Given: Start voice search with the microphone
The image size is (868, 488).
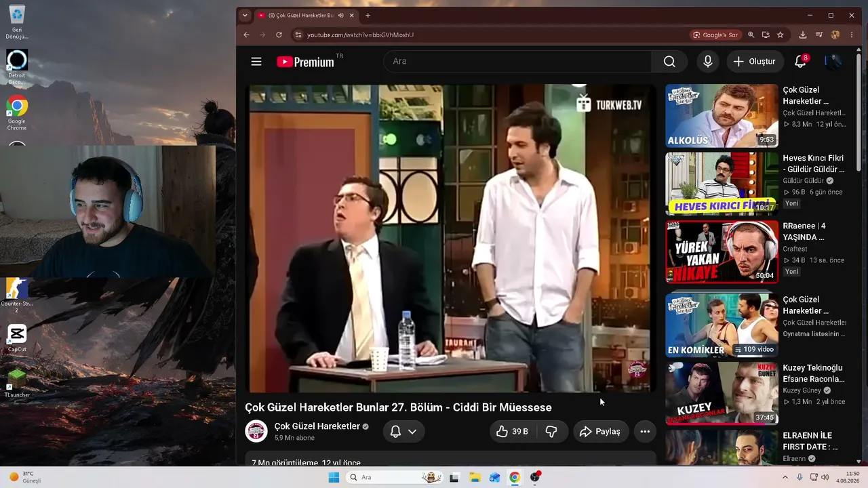Looking at the screenshot, I should (x=708, y=62).
